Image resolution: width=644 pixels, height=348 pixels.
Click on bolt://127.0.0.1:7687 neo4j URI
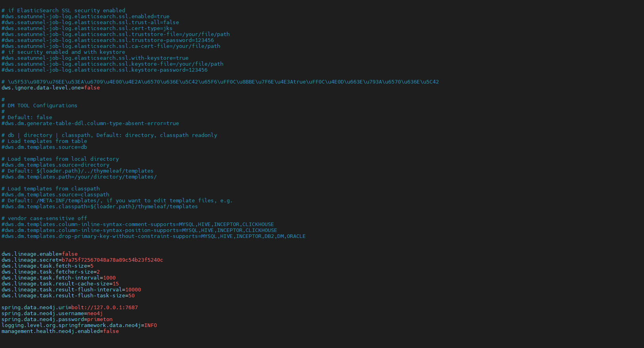tap(105, 308)
